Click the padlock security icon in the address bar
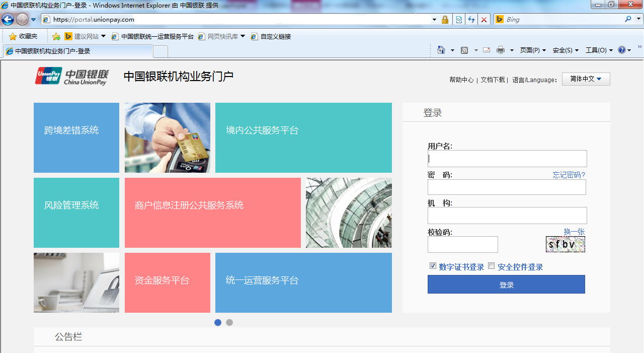 coord(445,19)
